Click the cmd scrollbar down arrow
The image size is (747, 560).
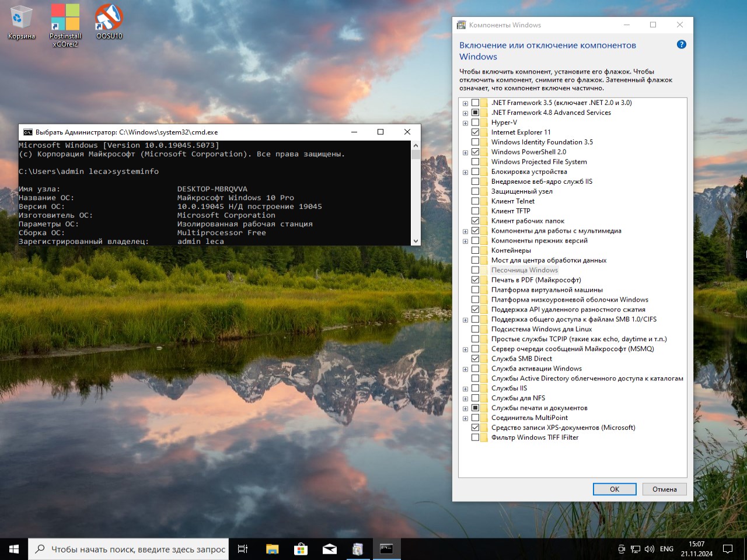416,241
